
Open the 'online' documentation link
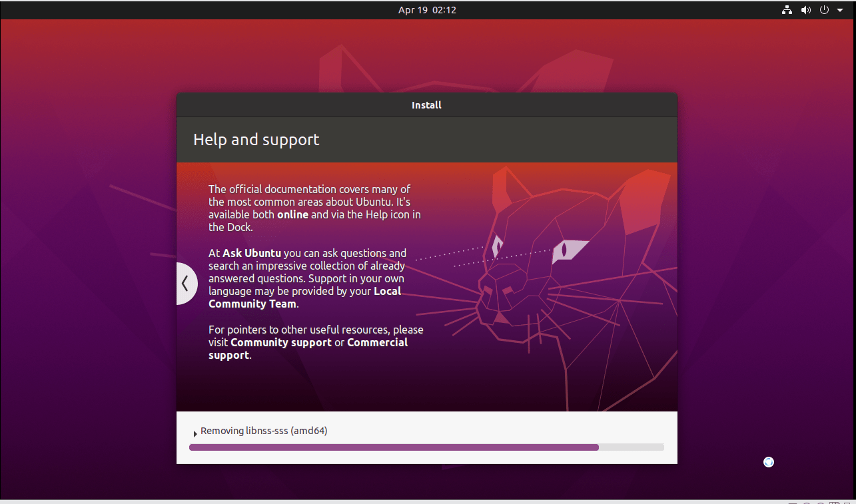pyautogui.click(x=293, y=214)
